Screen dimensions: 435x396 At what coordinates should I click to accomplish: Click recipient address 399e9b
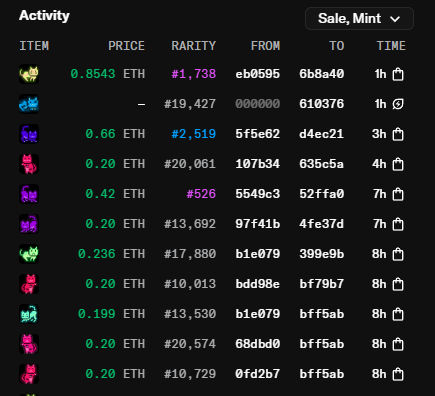click(322, 254)
